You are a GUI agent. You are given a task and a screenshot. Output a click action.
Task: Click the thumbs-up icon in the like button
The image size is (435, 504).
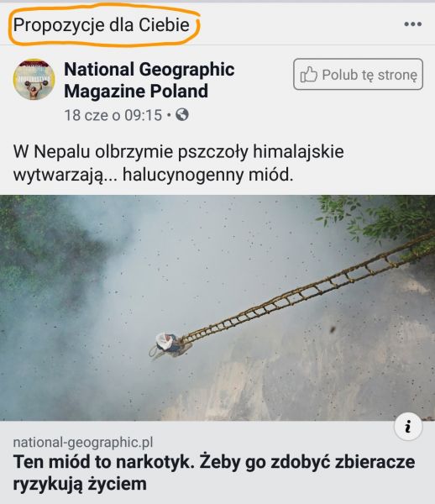click(x=308, y=74)
